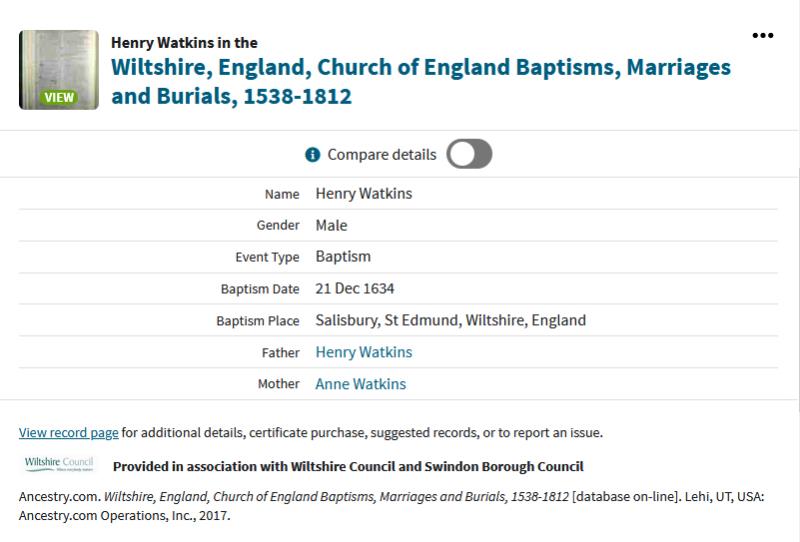Open mother Anne Watkins link
This screenshot has height=542, width=800.
coord(361,384)
